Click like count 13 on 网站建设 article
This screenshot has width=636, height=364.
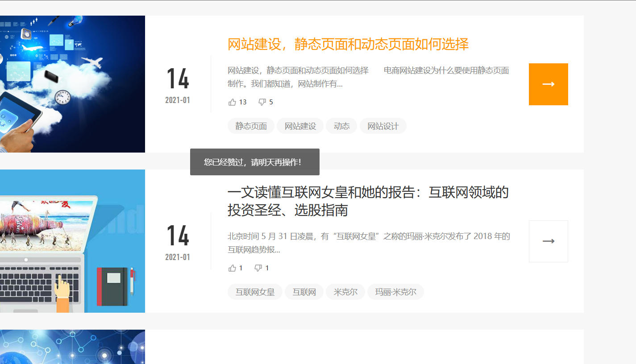click(243, 102)
